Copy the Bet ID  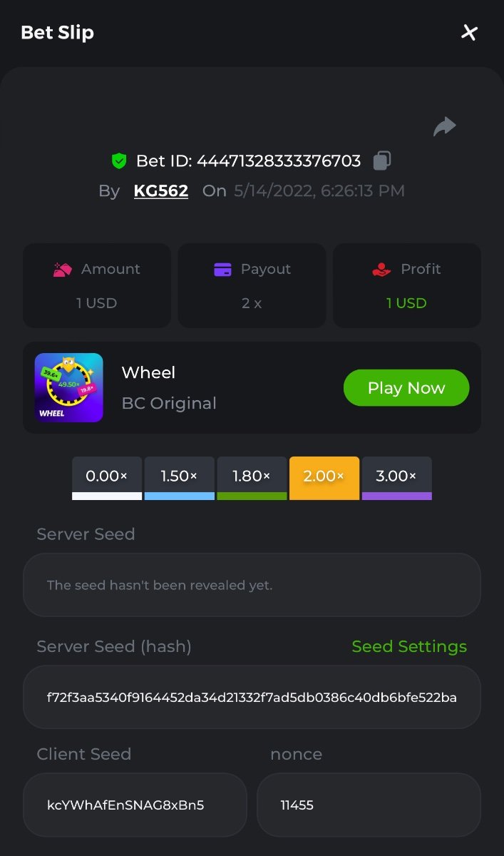tap(382, 160)
